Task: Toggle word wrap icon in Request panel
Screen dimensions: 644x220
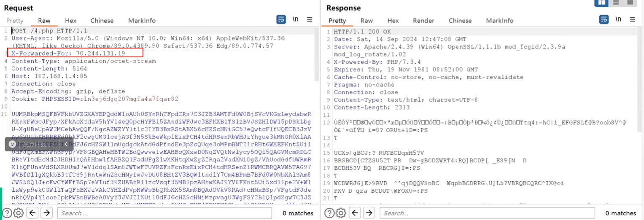Action: 281,19
